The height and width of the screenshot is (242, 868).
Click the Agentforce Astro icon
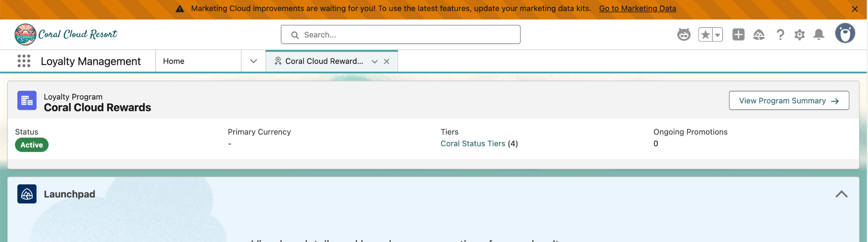684,35
